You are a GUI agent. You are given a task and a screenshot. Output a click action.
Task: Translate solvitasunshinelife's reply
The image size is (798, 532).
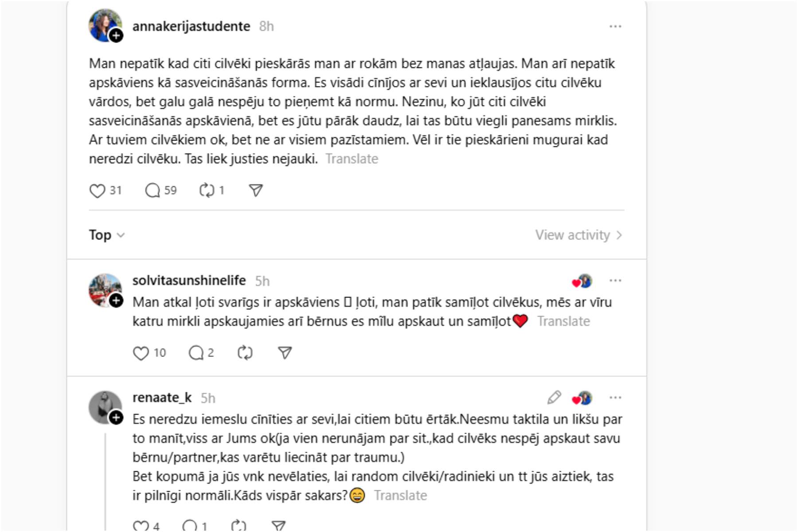tap(563, 321)
